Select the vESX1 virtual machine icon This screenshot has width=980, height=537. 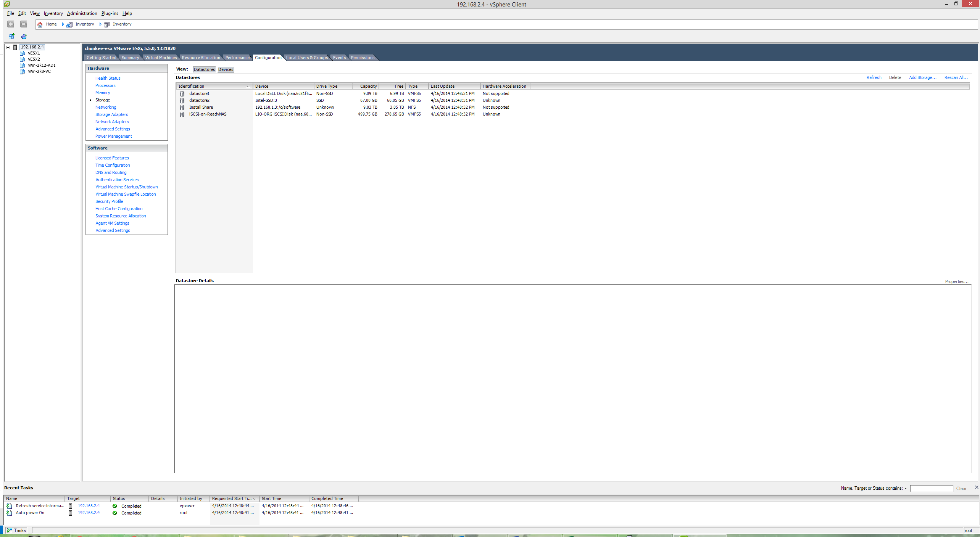23,53
